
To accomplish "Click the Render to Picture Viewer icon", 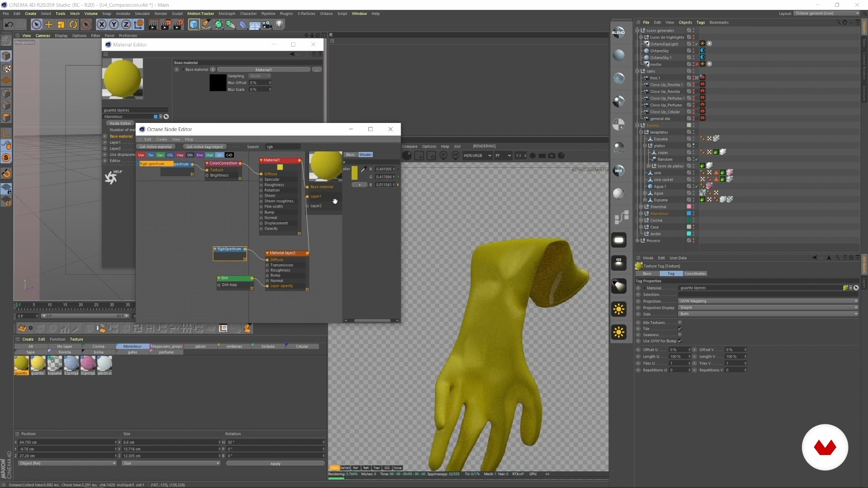I will pos(165,25).
